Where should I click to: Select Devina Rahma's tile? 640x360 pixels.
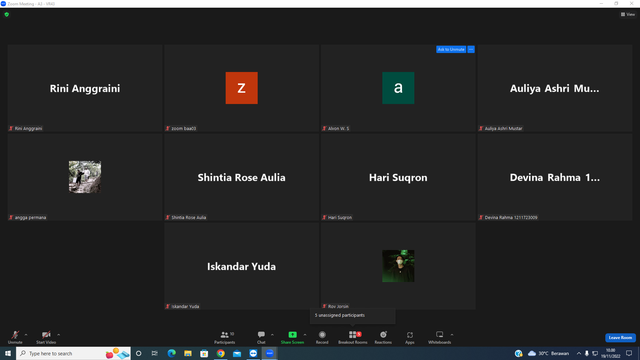555,177
